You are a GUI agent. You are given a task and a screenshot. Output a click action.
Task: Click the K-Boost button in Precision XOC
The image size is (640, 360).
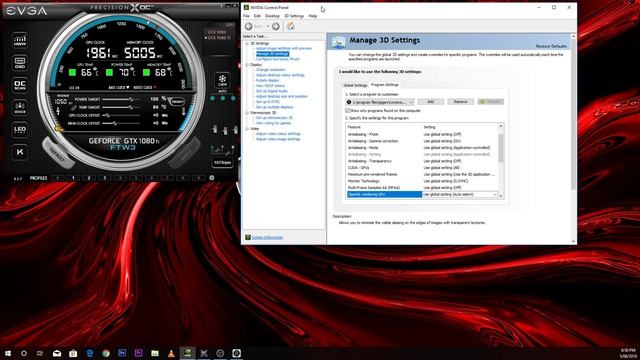click(20, 152)
